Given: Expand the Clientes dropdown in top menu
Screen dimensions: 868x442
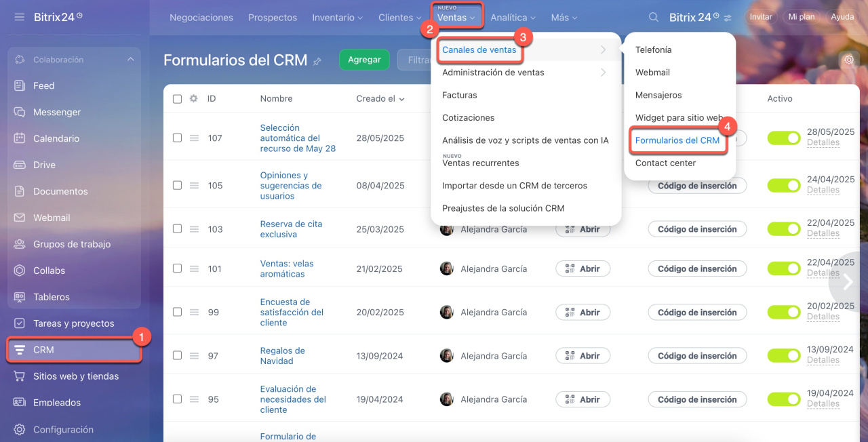Looking at the screenshot, I should pyautogui.click(x=399, y=18).
